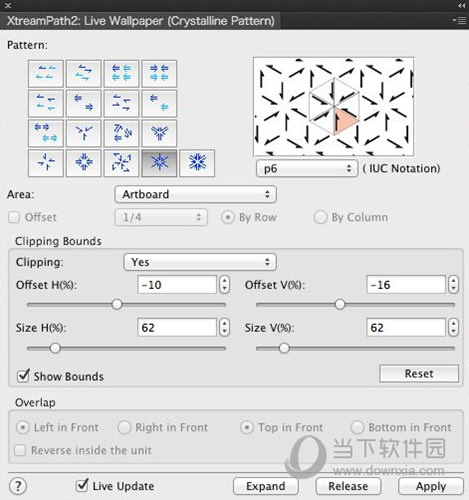Viewport: 469px width, 500px height.
Task: Click the Size V slider handle
Action: click(x=284, y=348)
